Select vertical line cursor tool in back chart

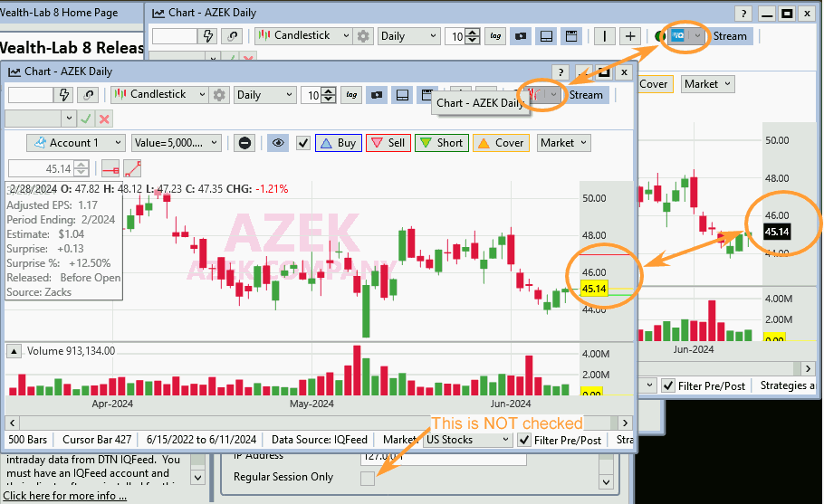coord(604,36)
